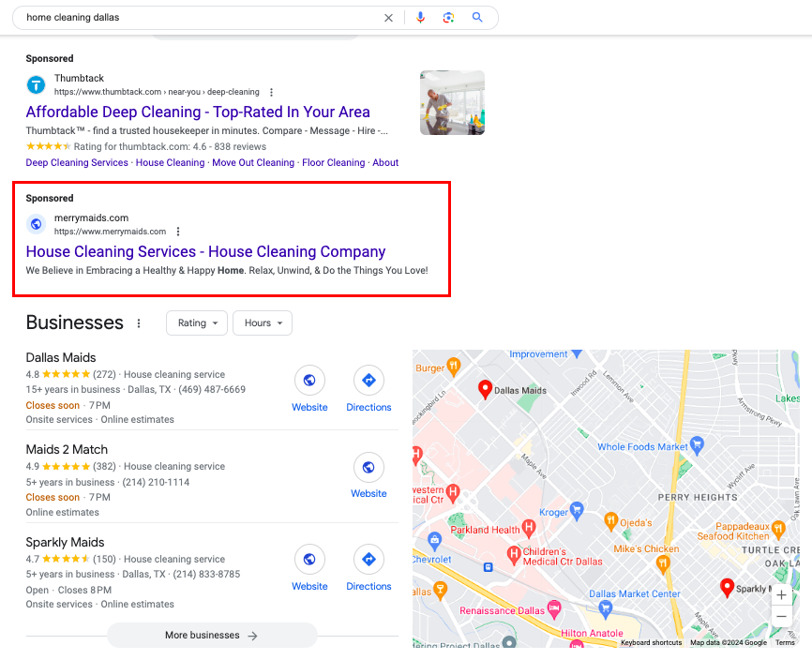Open the Hours filter dropdown
The image size is (812, 660).
[x=263, y=322]
